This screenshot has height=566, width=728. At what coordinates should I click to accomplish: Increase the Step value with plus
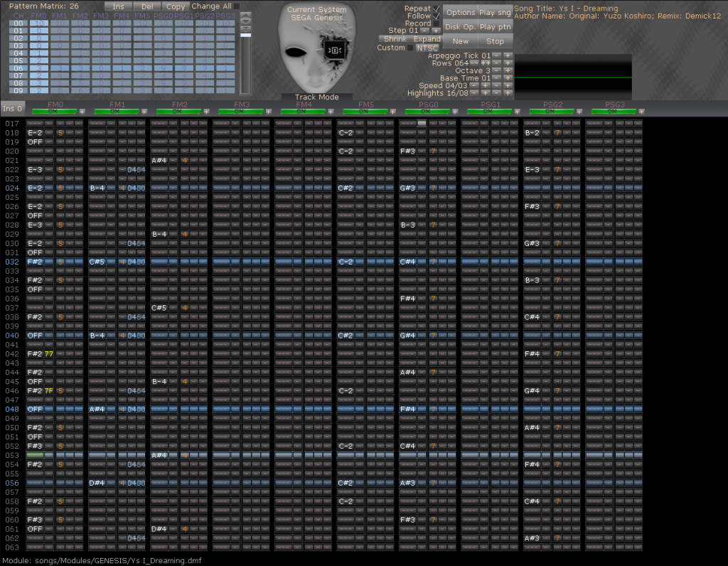[436, 31]
